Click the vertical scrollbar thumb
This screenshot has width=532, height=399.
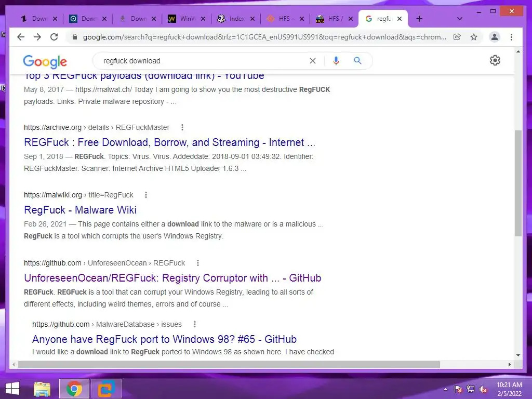518,183
